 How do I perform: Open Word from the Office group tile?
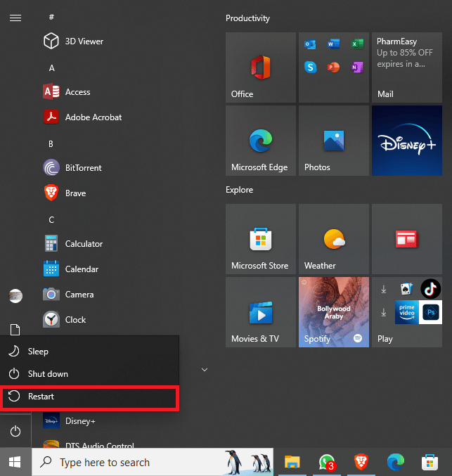[334, 44]
